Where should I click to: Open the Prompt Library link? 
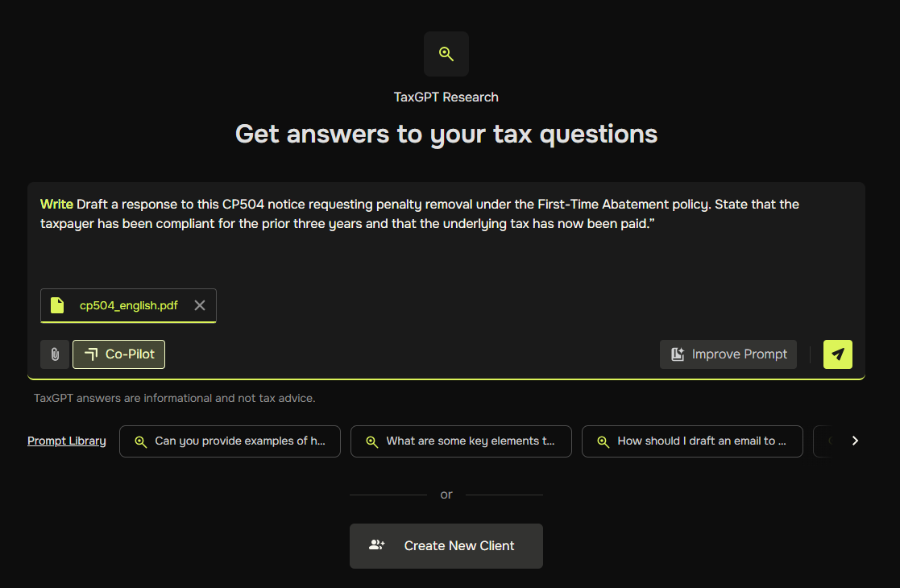coord(67,441)
